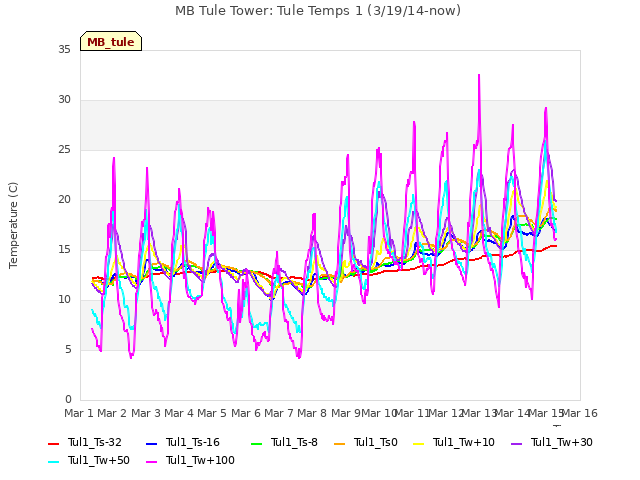Click the purple Tul1_Tw+30 legend swatch
The width and height of the screenshot is (640, 480).
point(517,444)
